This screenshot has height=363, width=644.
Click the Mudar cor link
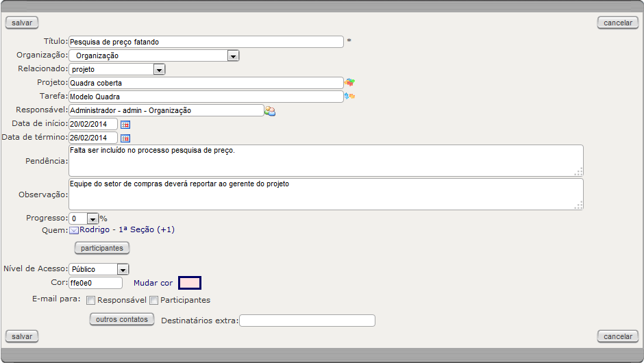(x=153, y=283)
